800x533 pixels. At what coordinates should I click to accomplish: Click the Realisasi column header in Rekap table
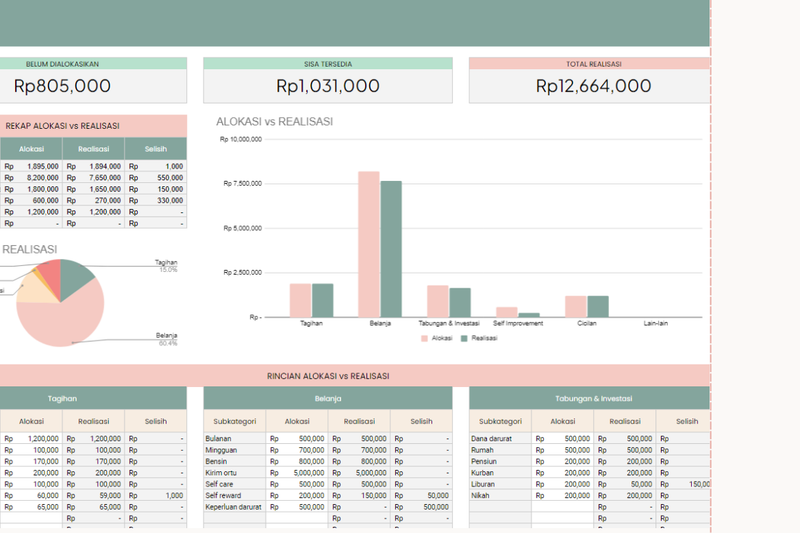pos(93,149)
